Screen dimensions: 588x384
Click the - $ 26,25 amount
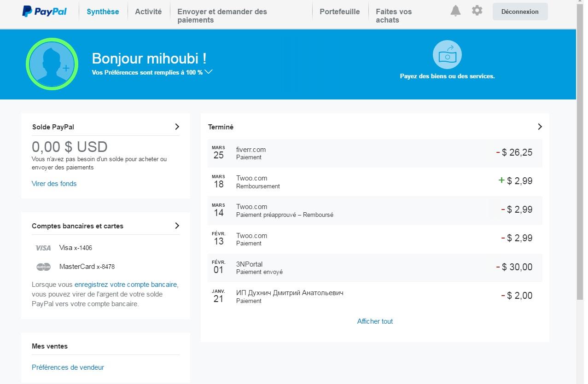(x=514, y=152)
